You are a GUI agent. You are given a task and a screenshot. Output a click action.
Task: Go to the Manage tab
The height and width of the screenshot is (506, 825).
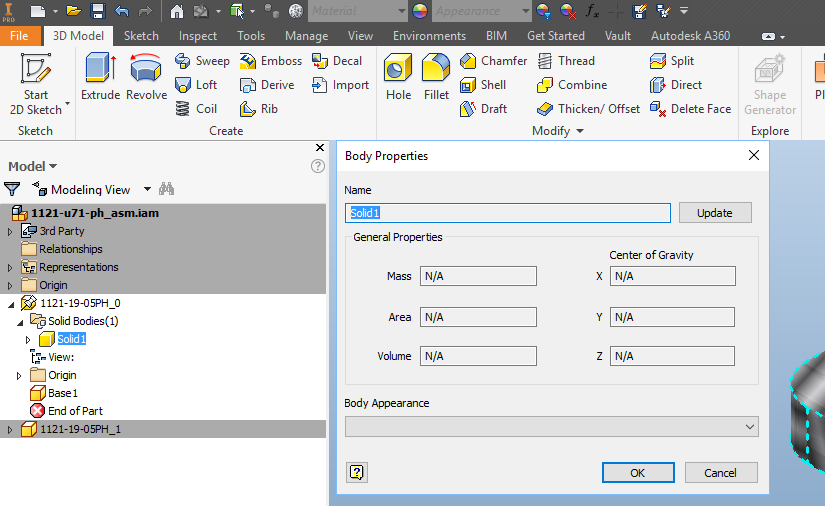(306, 36)
